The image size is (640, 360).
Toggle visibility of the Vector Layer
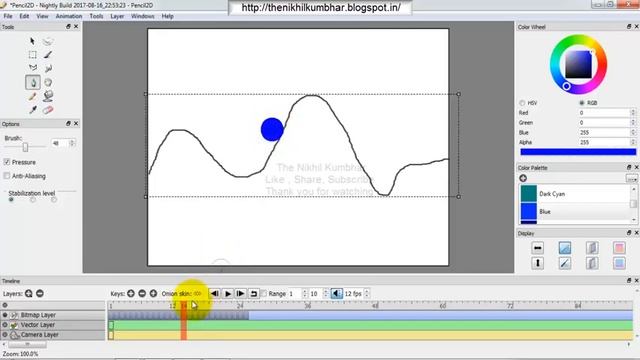click(5, 325)
